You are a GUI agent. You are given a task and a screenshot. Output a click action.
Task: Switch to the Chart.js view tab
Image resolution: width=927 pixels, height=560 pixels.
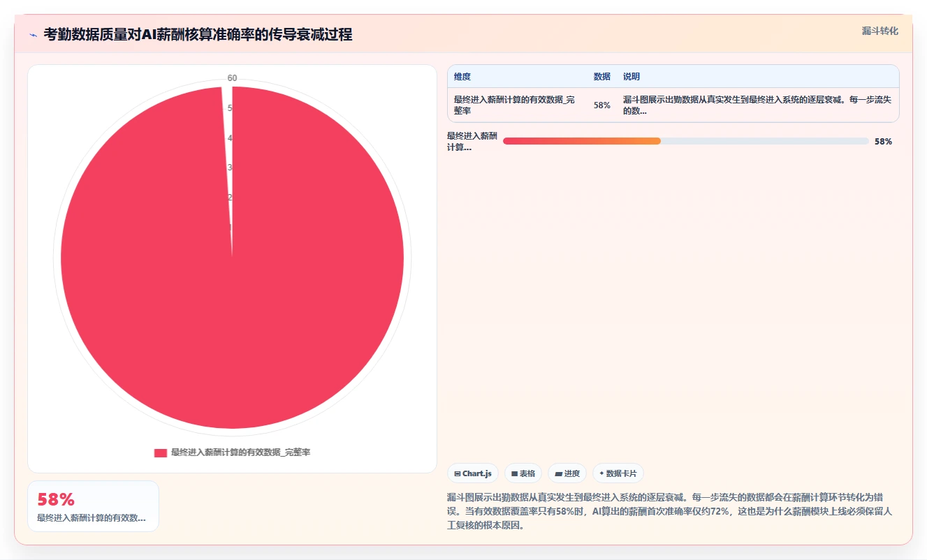pyautogui.click(x=473, y=473)
